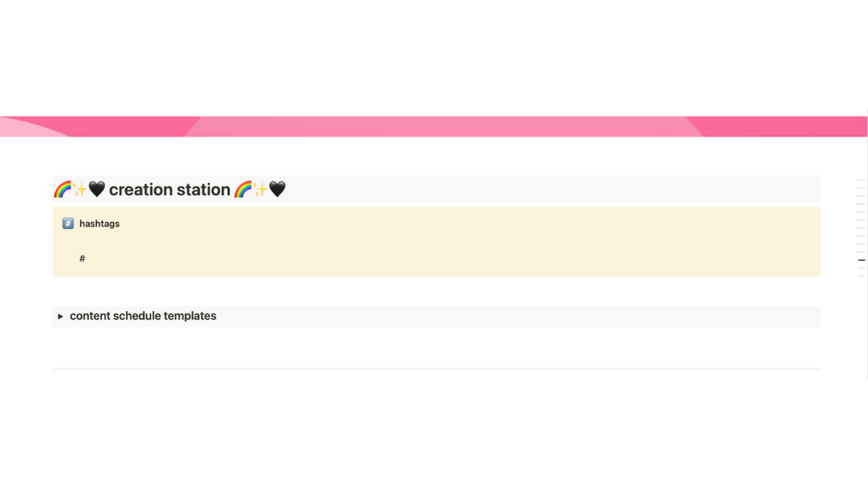This screenshot has width=868, height=488.
Task: Jump to the topmost outline marker on the right
Action: tap(860, 181)
